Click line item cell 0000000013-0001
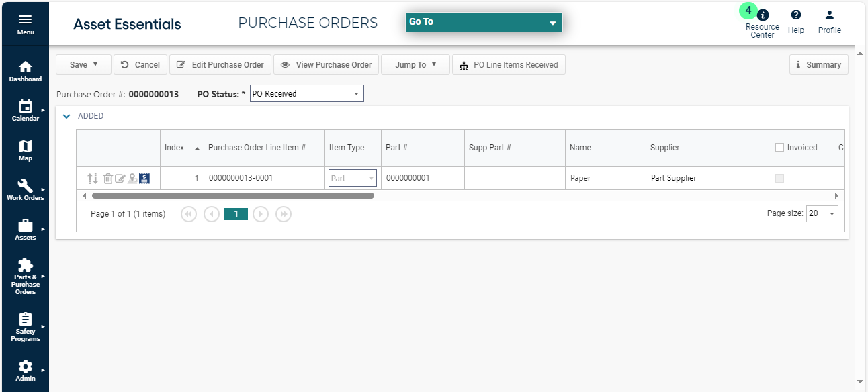868x392 pixels. [x=264, y=179]
